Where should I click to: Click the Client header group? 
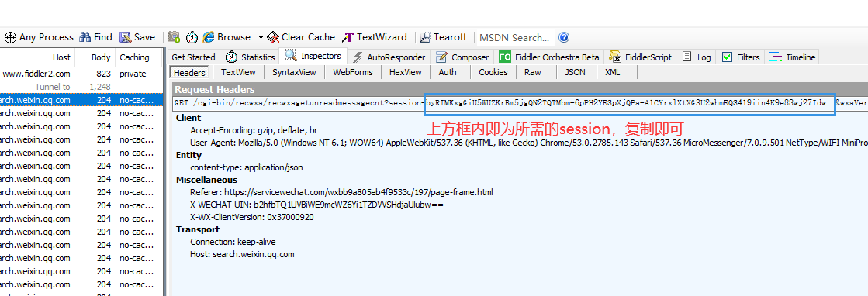point(188,118)
